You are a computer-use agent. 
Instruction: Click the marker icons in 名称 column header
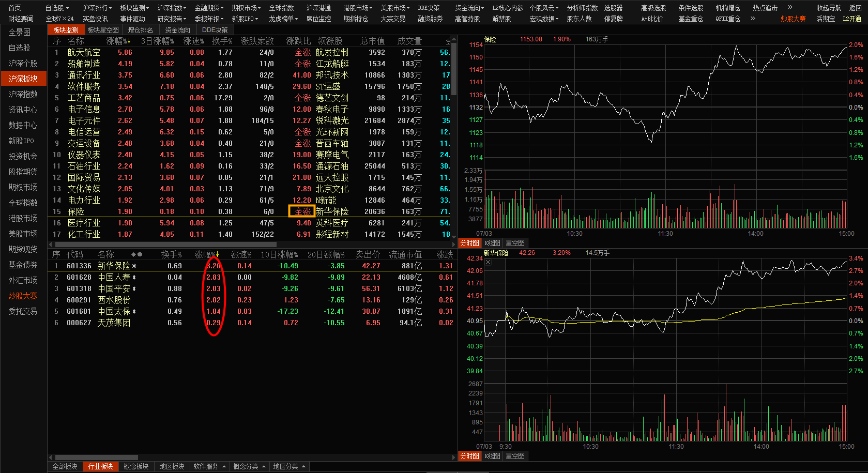coord(136,254)
